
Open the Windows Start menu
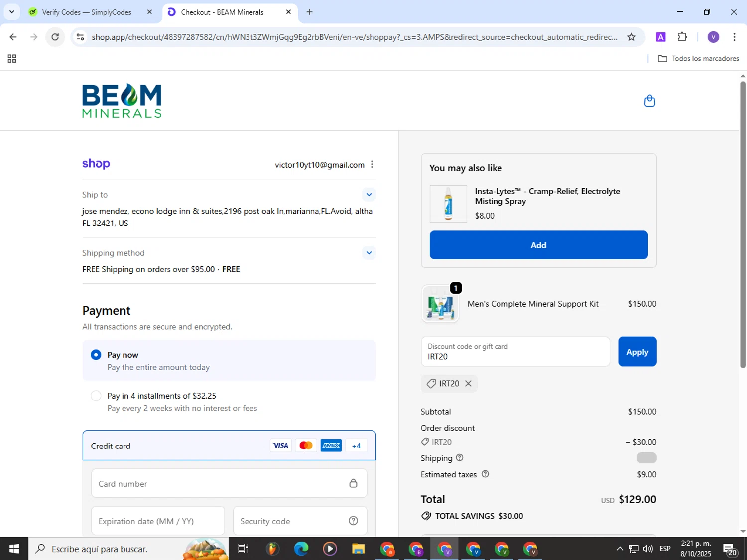coord(14,549)
